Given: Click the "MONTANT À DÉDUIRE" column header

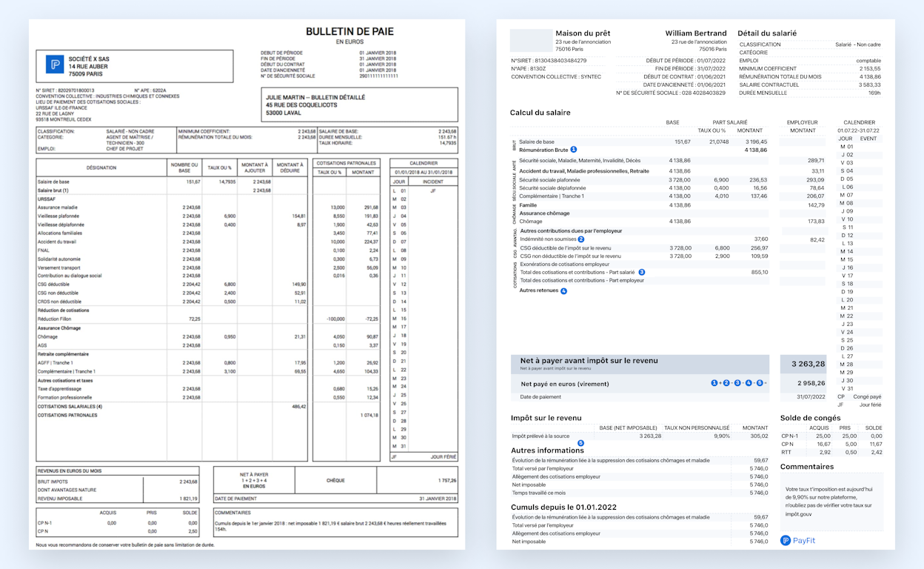Looking at the screenshot, I should 290,167.
